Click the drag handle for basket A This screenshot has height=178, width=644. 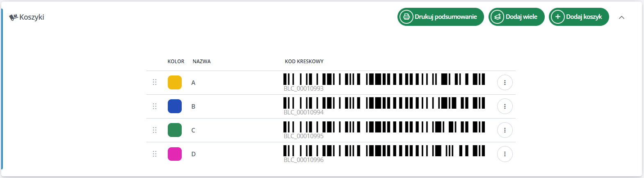click(155, 82)
